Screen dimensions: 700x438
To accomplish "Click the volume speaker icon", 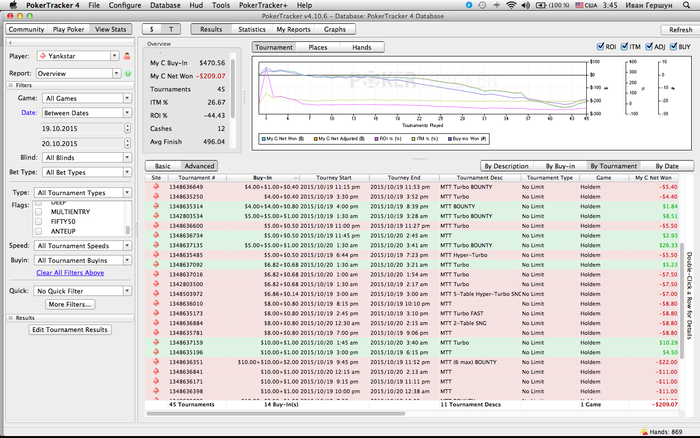I will [525, 5].
